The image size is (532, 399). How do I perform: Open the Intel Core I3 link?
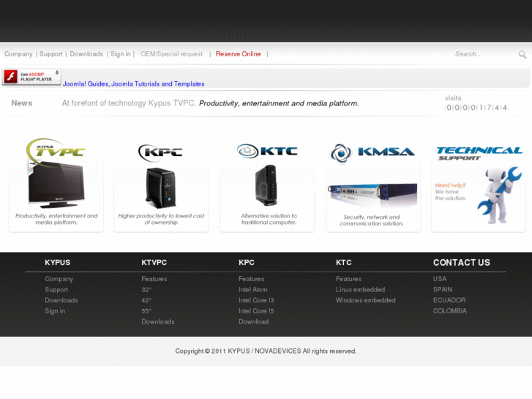256,300
